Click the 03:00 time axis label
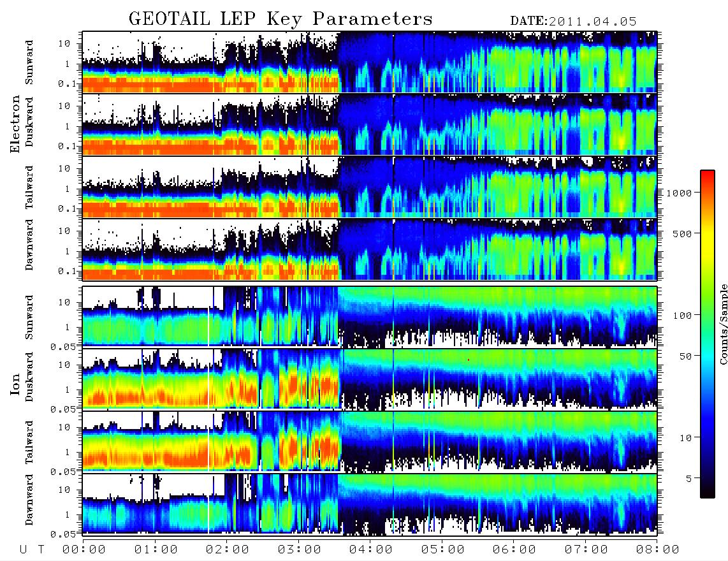The image size is (728, 561). tap(300, 550)
